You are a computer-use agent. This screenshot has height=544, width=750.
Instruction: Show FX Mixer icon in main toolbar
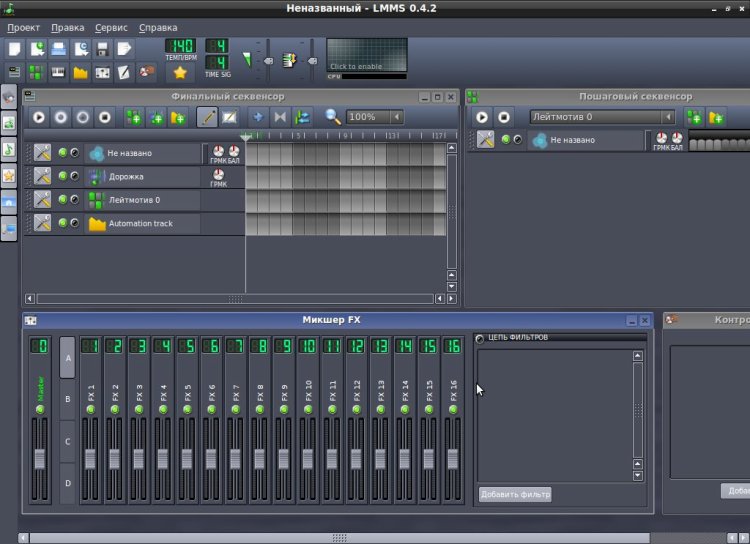tap(102, 72)
